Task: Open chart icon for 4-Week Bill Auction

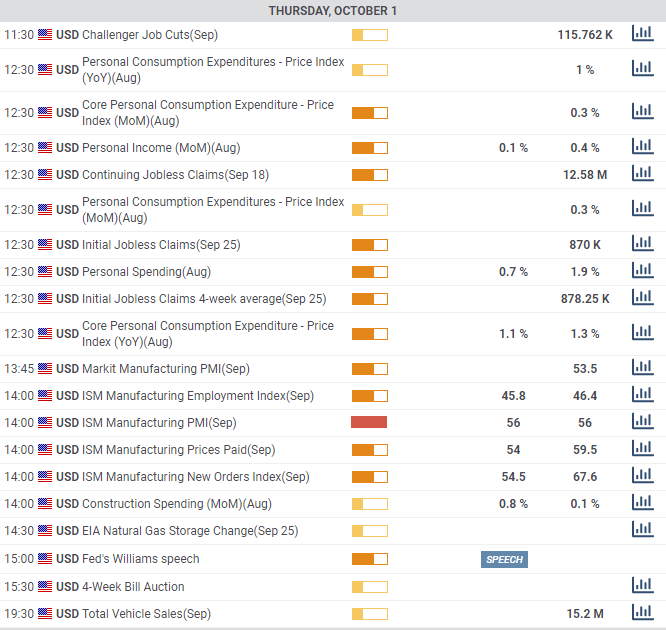Action: click(641, 585)
